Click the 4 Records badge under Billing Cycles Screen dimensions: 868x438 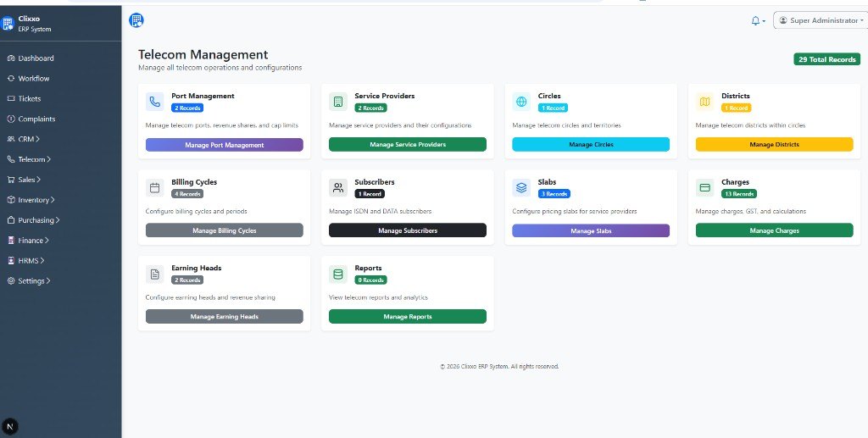(x=187, y=194)
